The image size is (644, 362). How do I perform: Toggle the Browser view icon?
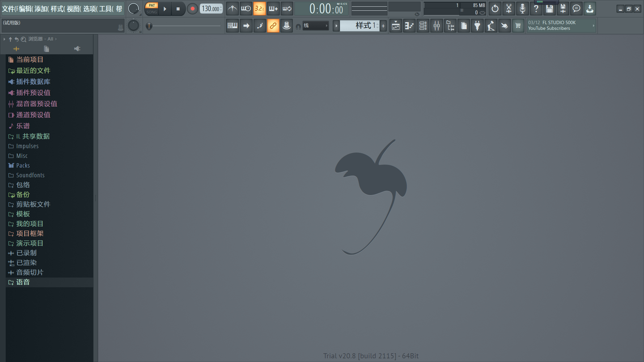pyautogui.click(x=450, y=25)
